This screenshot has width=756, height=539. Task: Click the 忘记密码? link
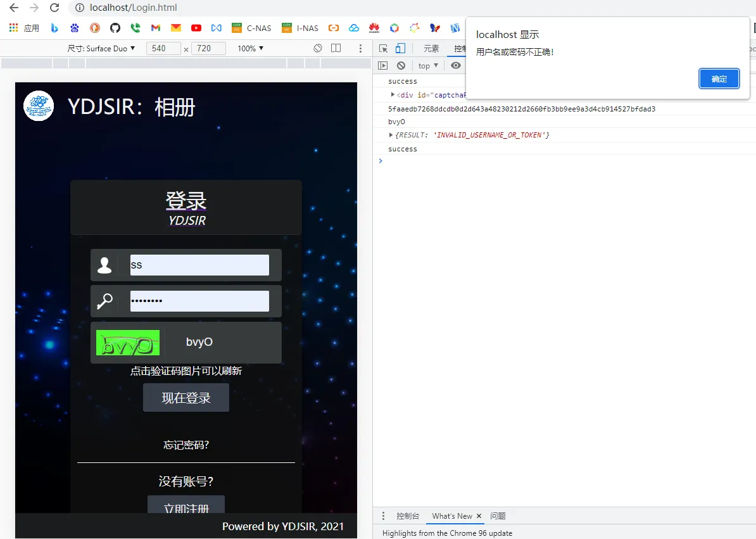(186, 445)
